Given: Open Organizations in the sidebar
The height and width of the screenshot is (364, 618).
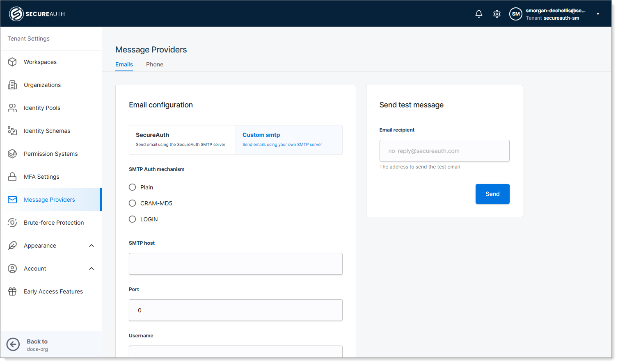Looking at the screenshot, I should (51, 85).
